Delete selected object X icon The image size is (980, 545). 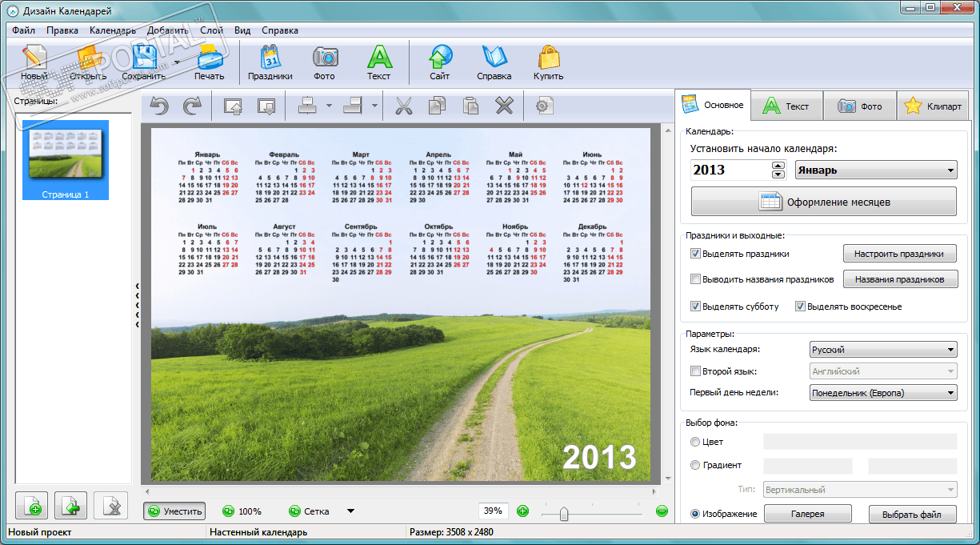click(x=504, y=106)
